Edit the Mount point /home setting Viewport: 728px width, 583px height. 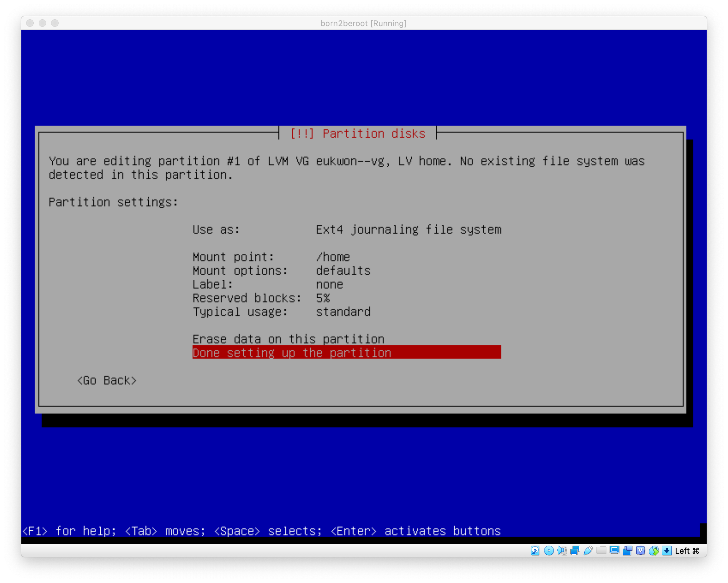pos(271,257)
